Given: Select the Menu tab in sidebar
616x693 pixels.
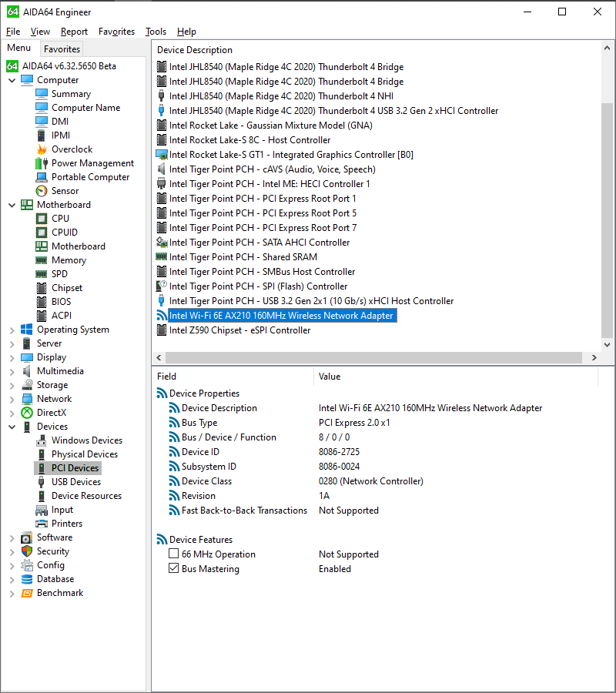Looking at the screenshot, I should [x=19, y=48].
